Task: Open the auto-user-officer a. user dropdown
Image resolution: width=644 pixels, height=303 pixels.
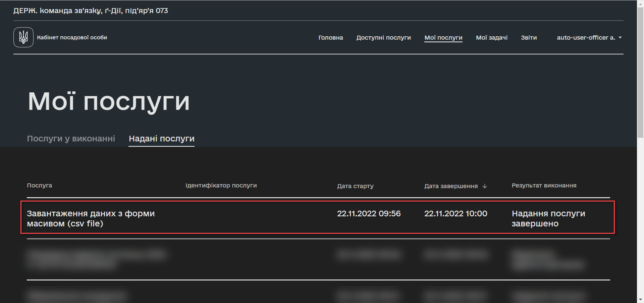Action: [589, 38]
